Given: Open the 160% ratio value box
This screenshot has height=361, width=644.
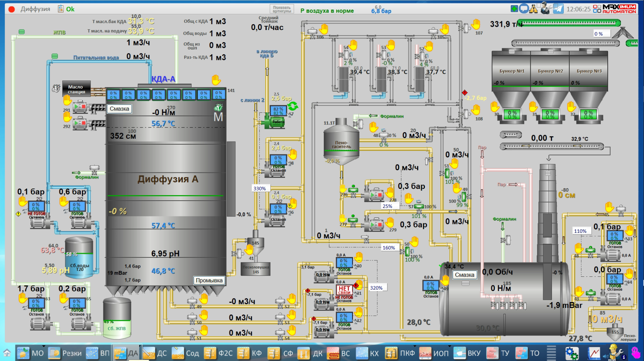Looking at the screenshot, I should pyautogui.click(x=389, y=248).
